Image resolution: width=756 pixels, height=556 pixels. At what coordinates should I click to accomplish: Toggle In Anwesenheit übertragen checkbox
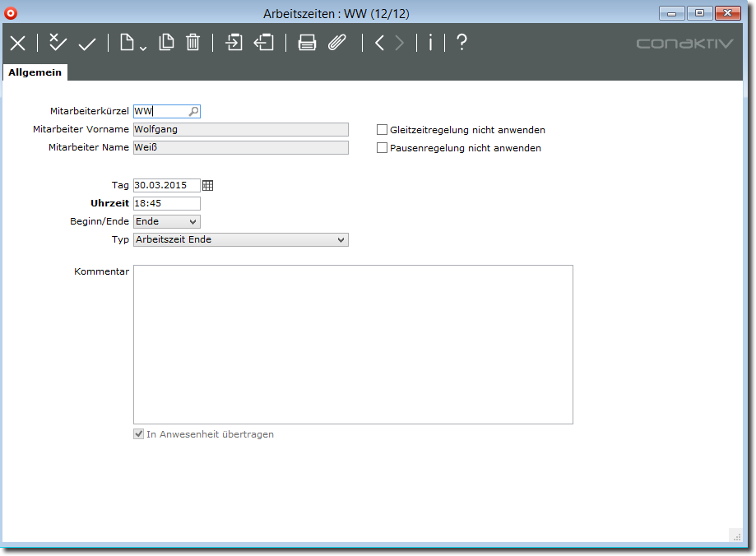coord(138,434)
